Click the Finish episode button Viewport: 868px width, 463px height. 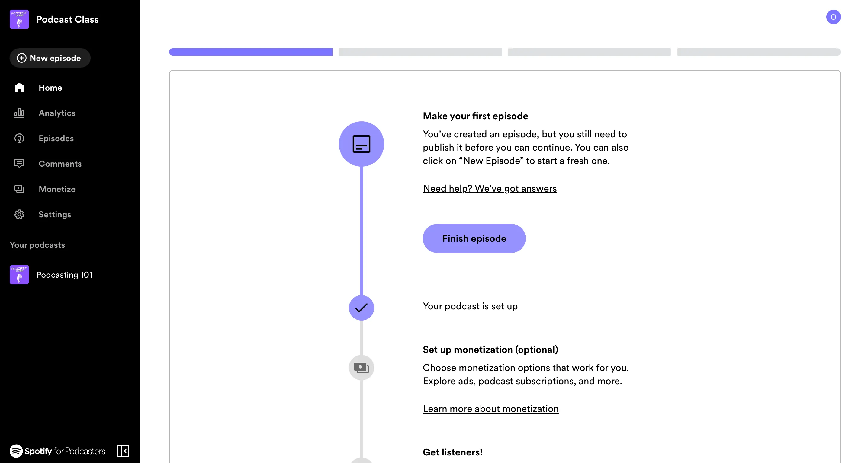[x=474, y=238]
